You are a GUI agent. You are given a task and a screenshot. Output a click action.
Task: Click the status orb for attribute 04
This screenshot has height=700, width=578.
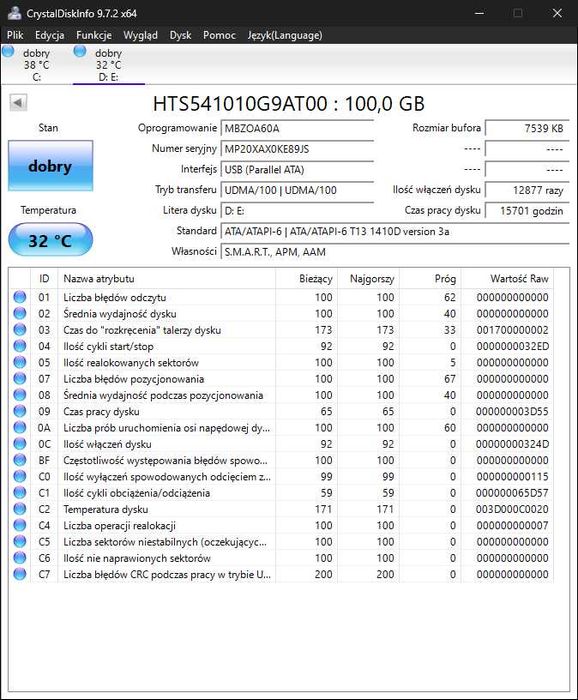pos(20,346)
